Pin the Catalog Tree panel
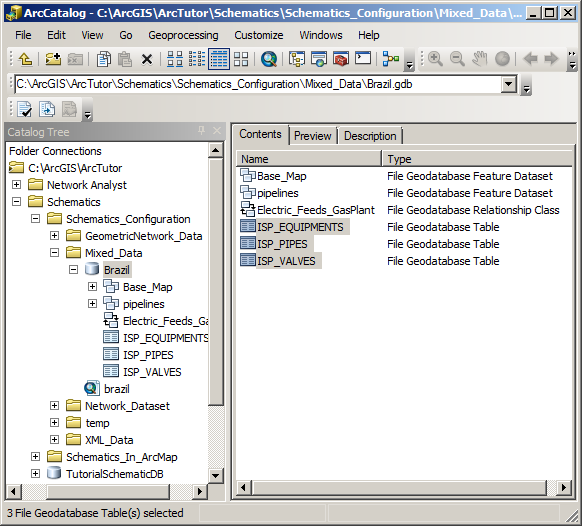 pos(202,131)
